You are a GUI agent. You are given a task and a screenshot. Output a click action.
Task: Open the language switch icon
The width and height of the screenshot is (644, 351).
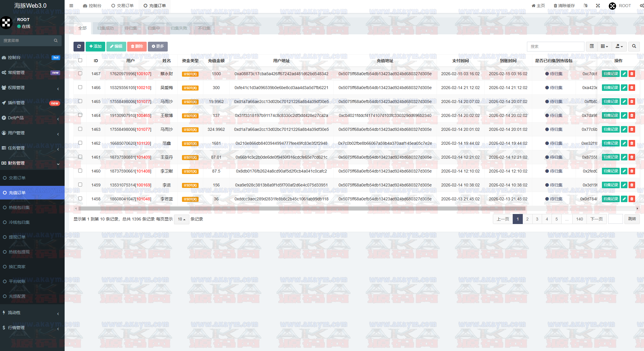pos(585,6)
